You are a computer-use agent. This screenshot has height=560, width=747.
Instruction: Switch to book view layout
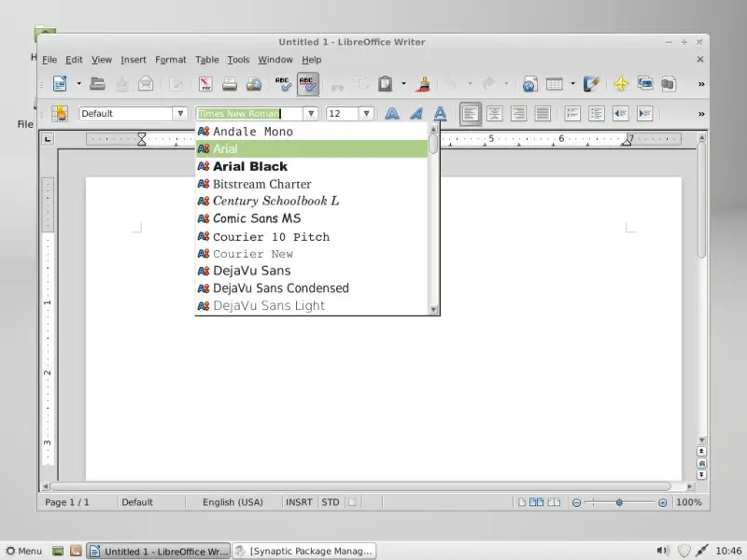[554, 502]
